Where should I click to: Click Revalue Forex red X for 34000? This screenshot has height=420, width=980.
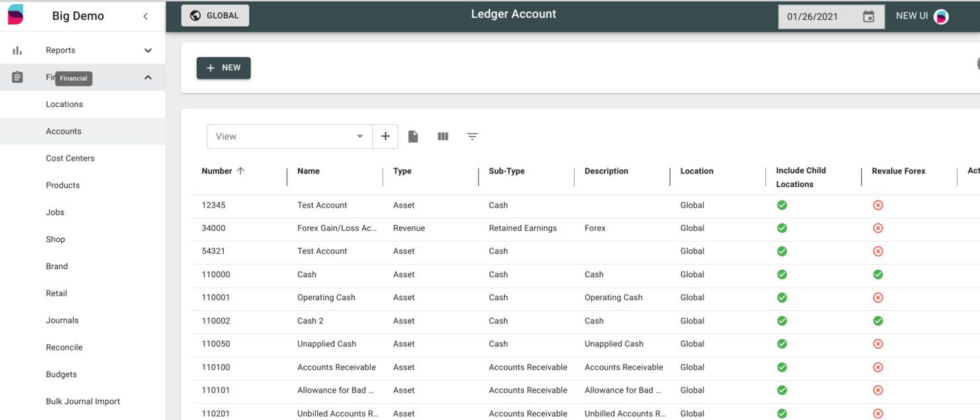point(878,228)
